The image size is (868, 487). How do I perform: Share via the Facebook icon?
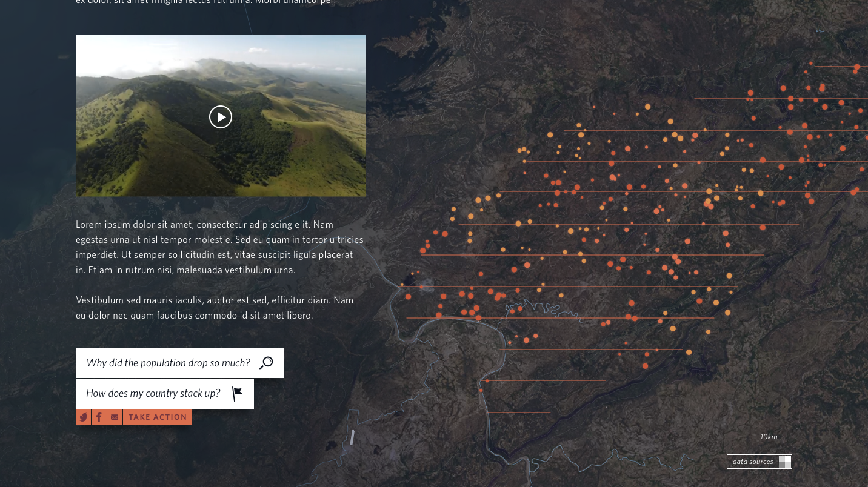[99, 417]
